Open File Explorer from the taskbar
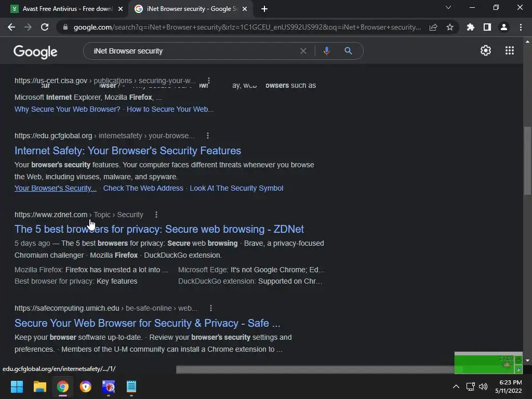The height and width of the screenshot is (399, 532). [x=39, y=387]
